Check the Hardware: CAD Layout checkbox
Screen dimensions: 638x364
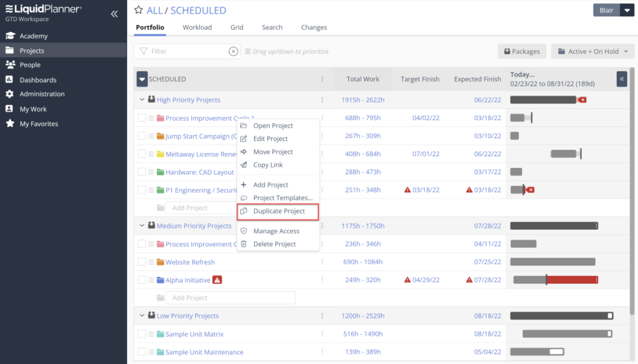(141, 172)
